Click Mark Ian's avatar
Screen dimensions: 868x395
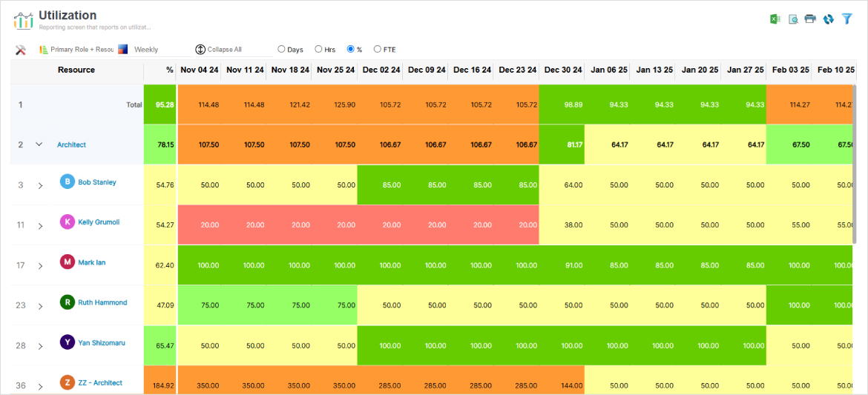pyautogui.click(x=67, y=262)
